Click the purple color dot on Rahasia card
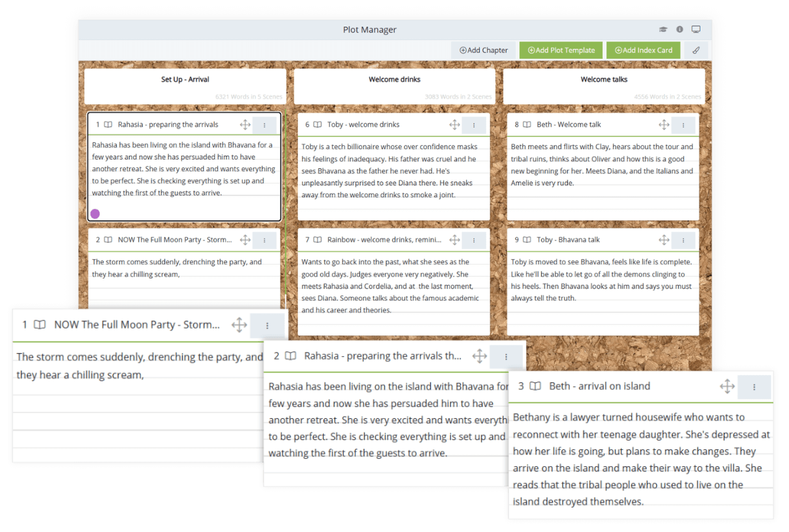789x532 pixels. 95,213
